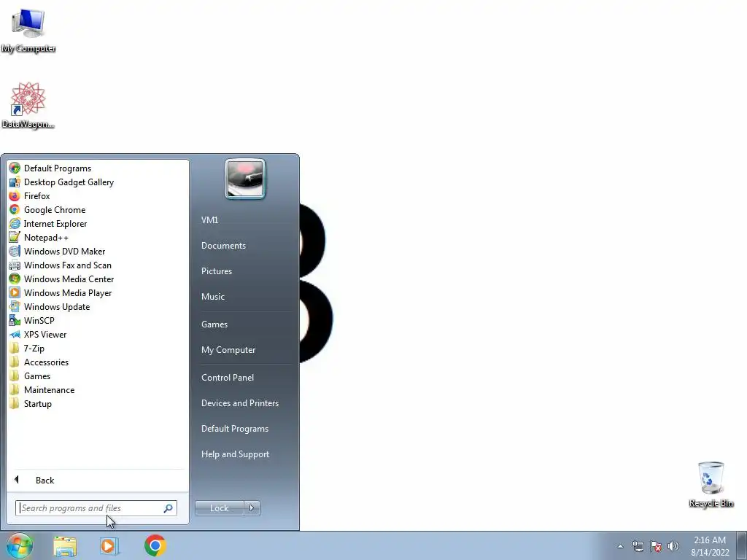The image size is (747, 560).
Task: Select the My Computer desktop icon
Action: [28, 31]
